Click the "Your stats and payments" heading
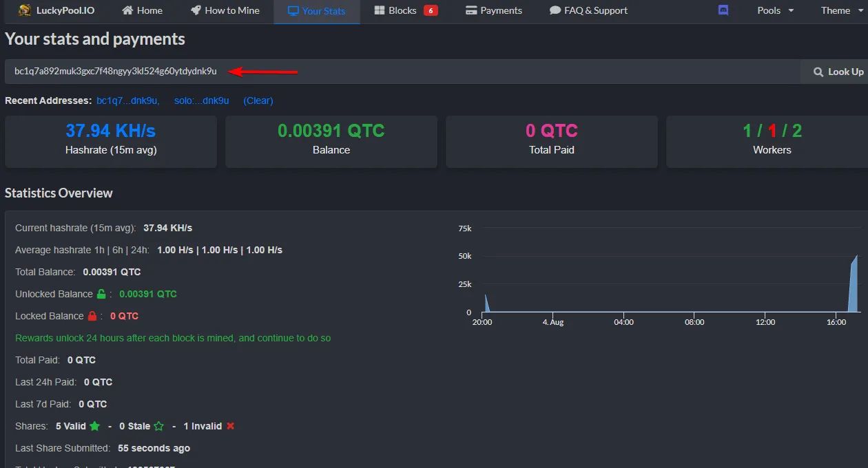This screenshot has height=468, width=868. pyautogui.click(x=95, y=39)
